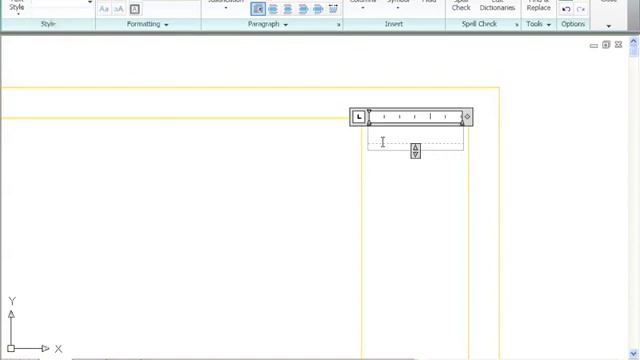
Task: Click the diamond width handle on ruler
Action: [467, 117]
